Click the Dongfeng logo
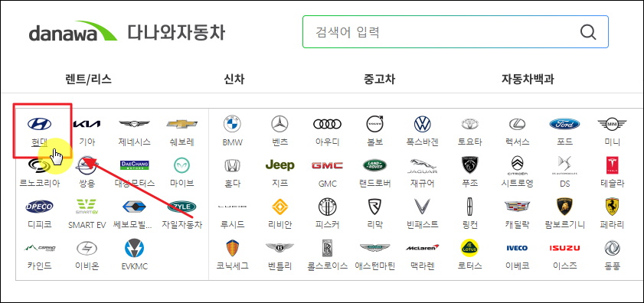 click(612, 248)
